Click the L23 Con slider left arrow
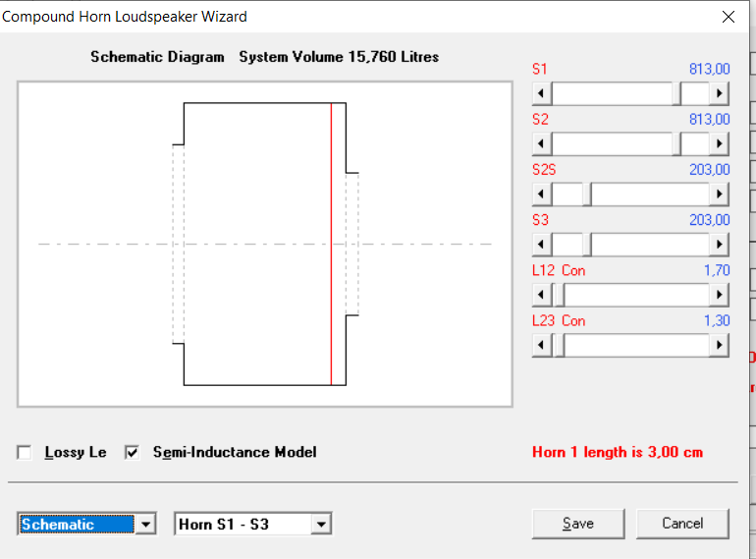Viewport: 756px width, 559px height. [x=542, y=345]
